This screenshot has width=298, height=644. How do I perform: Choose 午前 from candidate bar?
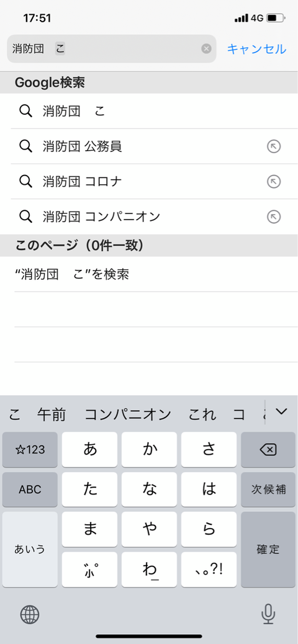(x=52, y=415)
